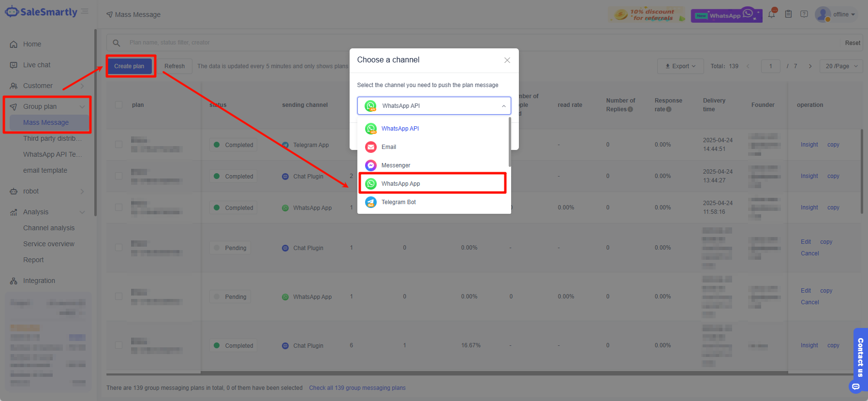
Task: Open the WhatsApp API channel dropdown
Action: pos(434,106)
